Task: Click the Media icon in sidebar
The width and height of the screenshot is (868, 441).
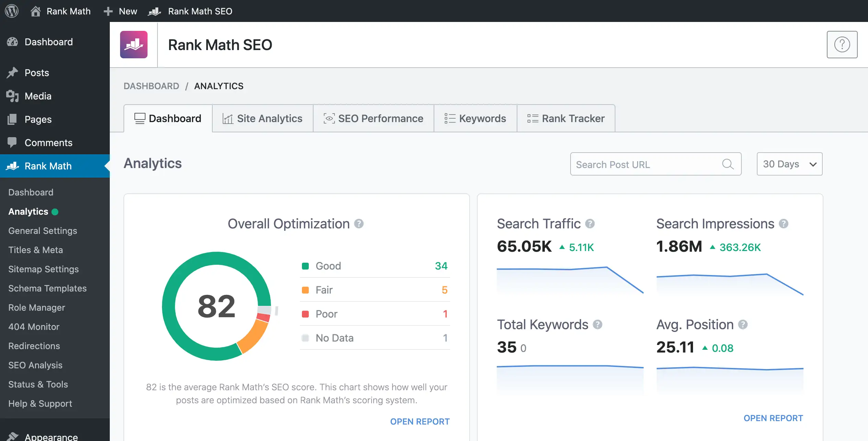Action: (x=12, y=96)
